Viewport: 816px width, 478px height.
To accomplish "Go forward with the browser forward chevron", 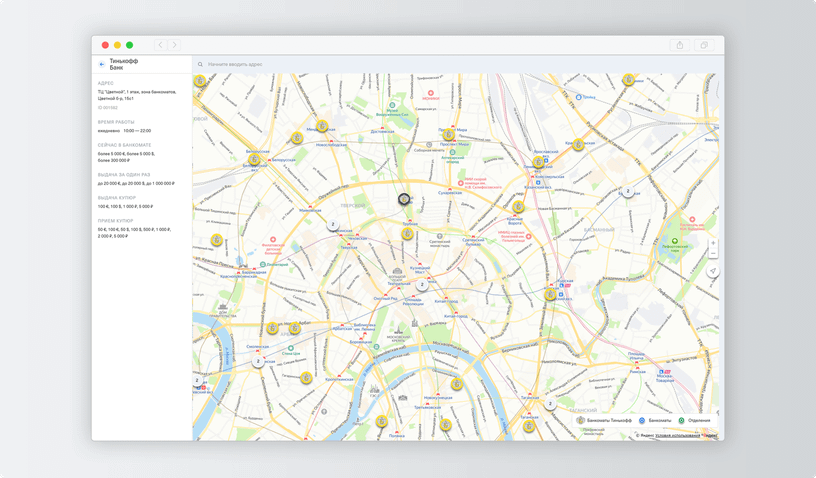I will (174, 45).
